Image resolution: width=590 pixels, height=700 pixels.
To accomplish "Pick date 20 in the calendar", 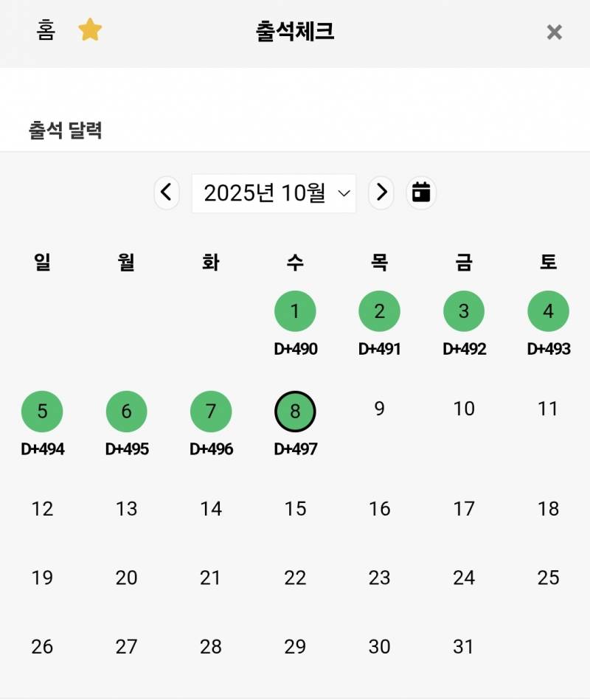I will 126,578.
